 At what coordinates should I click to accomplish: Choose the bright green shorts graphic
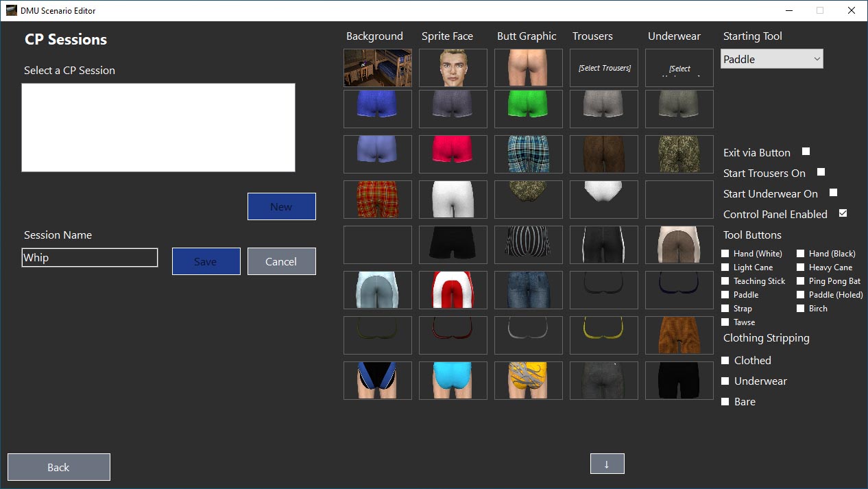click(529, 108)
